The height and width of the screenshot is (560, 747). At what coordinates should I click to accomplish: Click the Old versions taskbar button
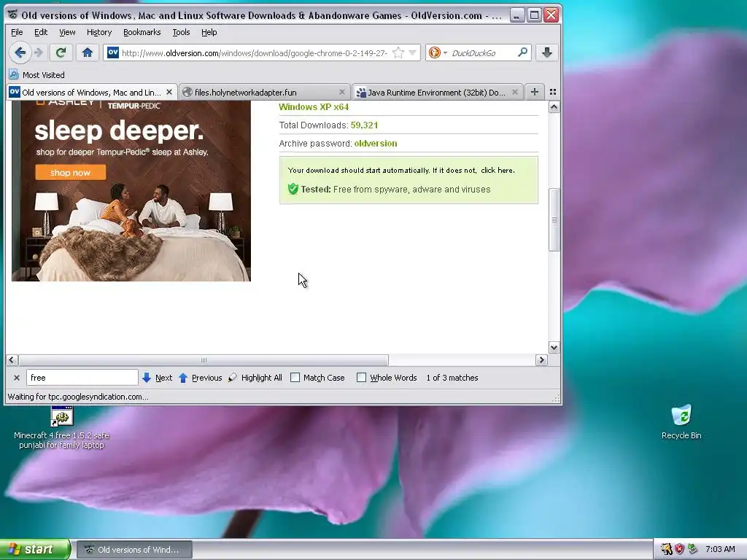pyautogui.click(x=134, y=550)
